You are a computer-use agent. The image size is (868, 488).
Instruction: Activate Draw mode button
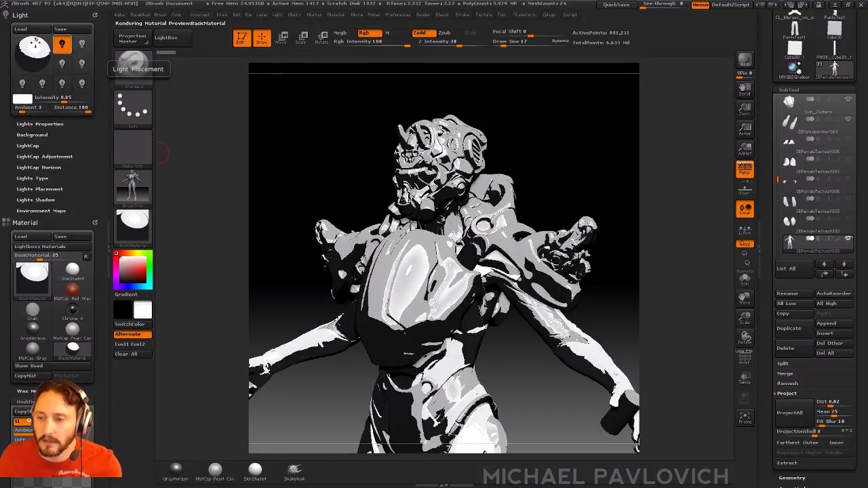point(261,38)
